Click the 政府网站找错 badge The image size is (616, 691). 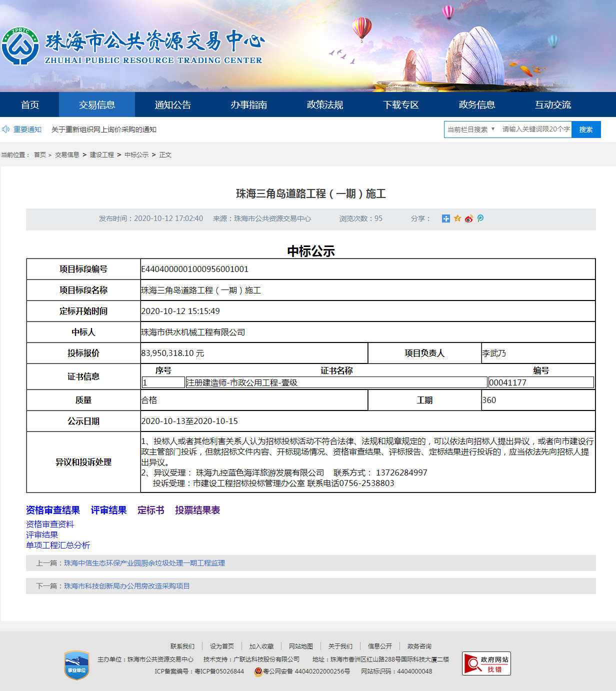(486, 663)
